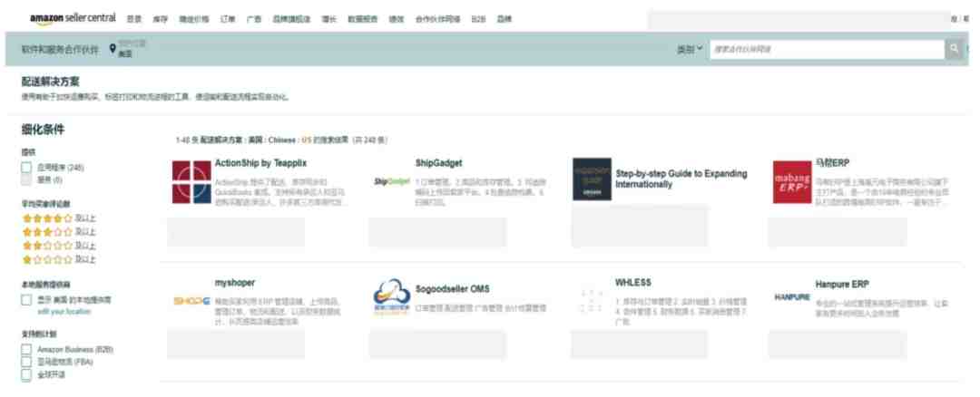Open ActionShip by Teapplix title link
This screenshot has width=980, height=397.
260,163
